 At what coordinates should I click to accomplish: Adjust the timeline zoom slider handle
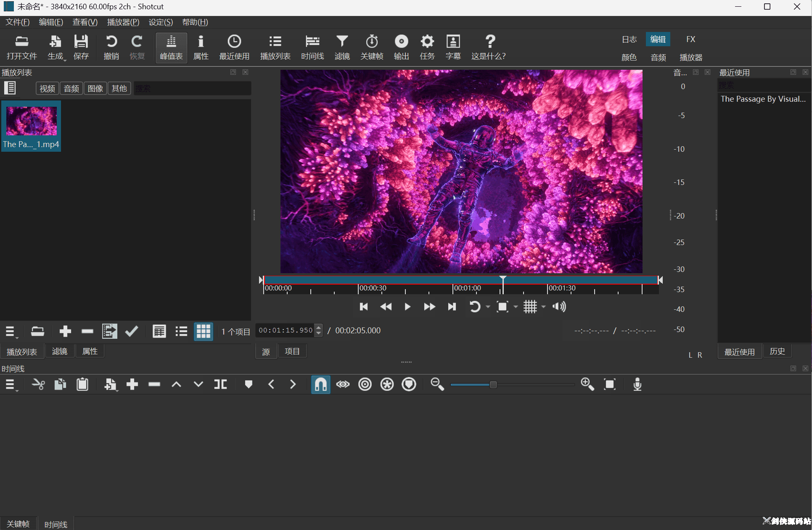point(493,385)
